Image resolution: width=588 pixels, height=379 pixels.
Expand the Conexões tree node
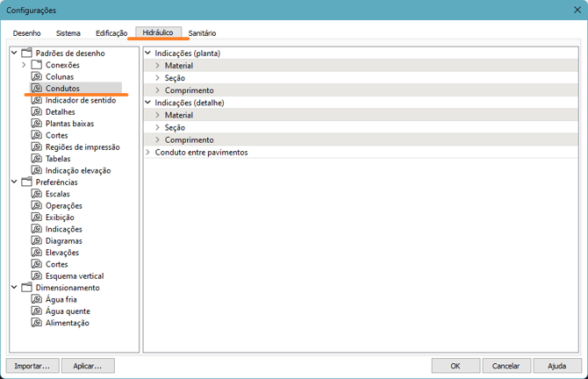24,65
